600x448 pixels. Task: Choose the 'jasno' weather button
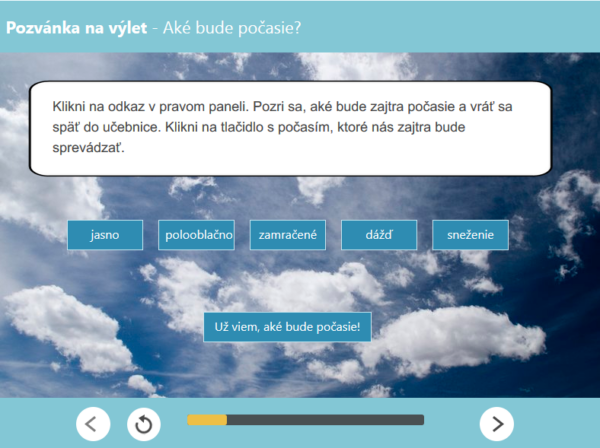pos(105,235)
